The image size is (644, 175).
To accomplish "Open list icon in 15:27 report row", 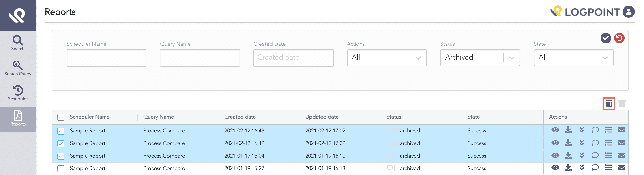I will 608,168.
